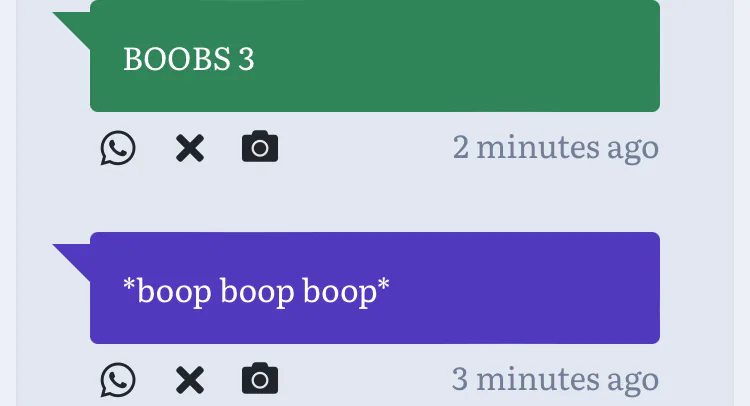Click camera icon under the green message
750x406 pixels.
click(x=260, y=146)
